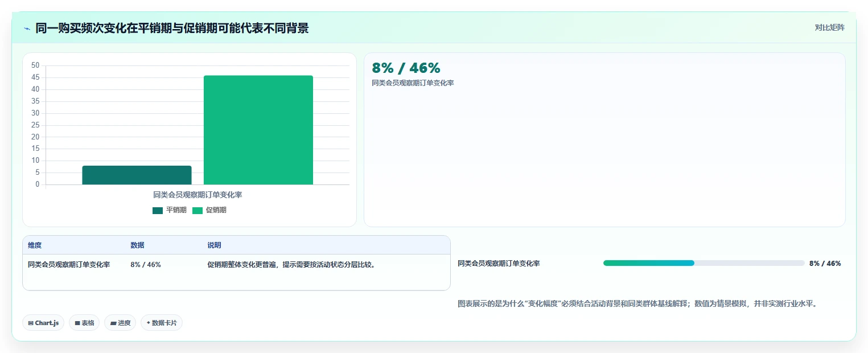Click the y-axis value 25
The image size is (868, 353).
(35, 125)
